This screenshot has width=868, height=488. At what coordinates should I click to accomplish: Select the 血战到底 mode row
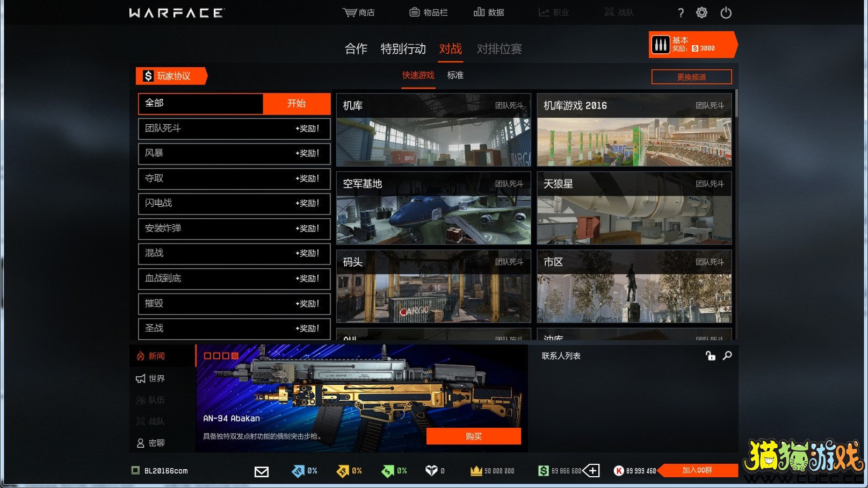tap(234, 278)
